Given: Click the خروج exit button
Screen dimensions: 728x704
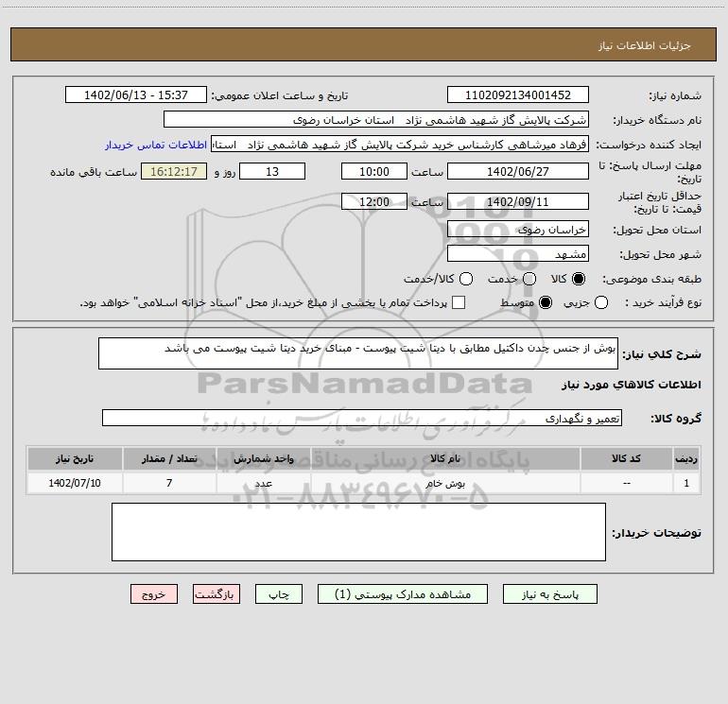Looking at the screenshot, I should pyautogui.click(x=154, y=594).
